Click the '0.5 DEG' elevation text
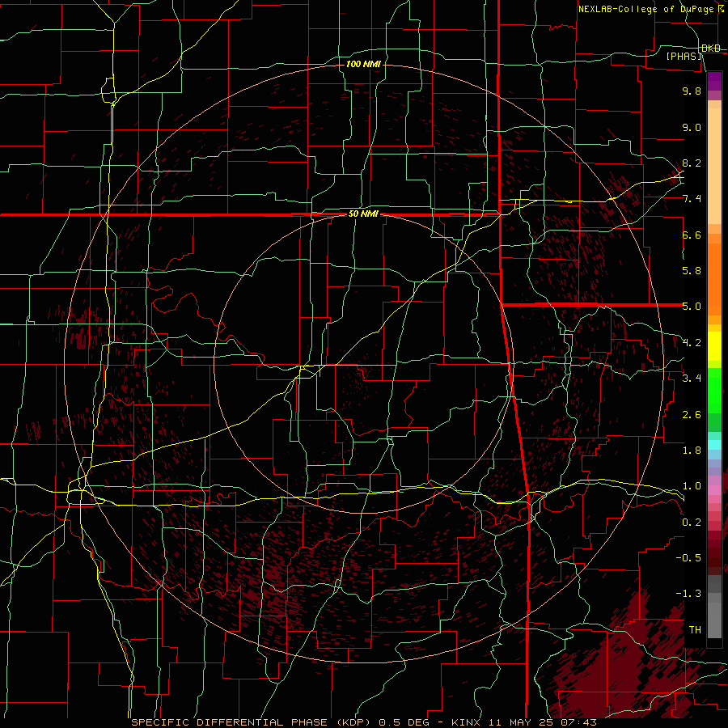728x728 pixels. pyautogui.click(x=403, y=722)
